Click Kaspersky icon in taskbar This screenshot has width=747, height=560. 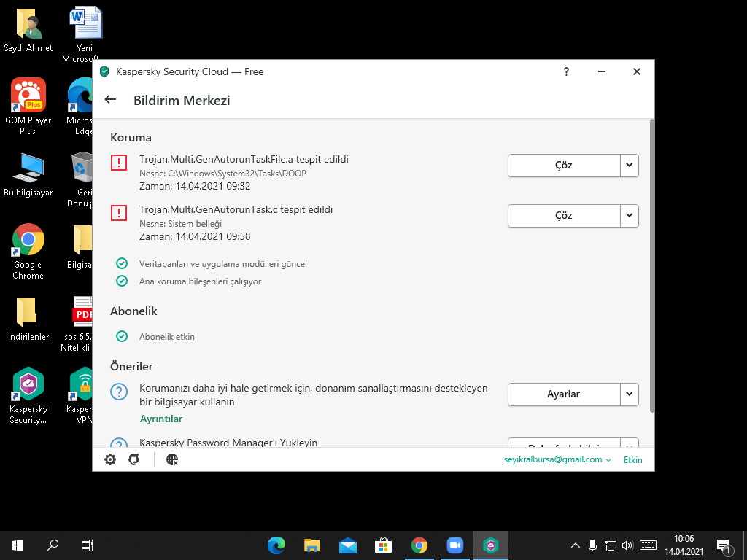pos(491,545)
